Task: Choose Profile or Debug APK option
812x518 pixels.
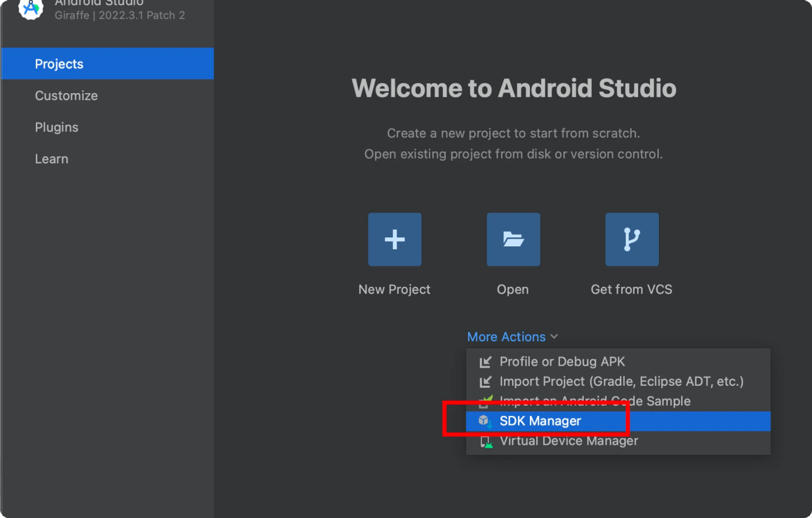Action: [562, 361]
